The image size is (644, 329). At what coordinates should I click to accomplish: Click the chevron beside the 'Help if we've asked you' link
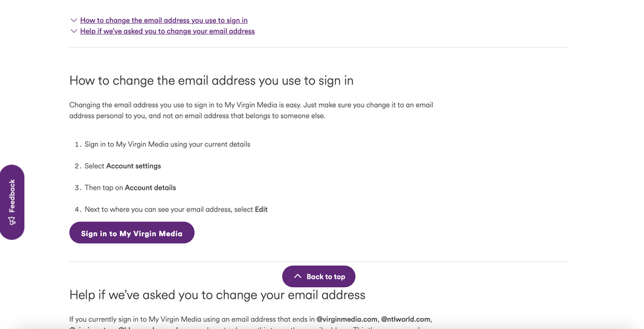click(x=74, y=31)
